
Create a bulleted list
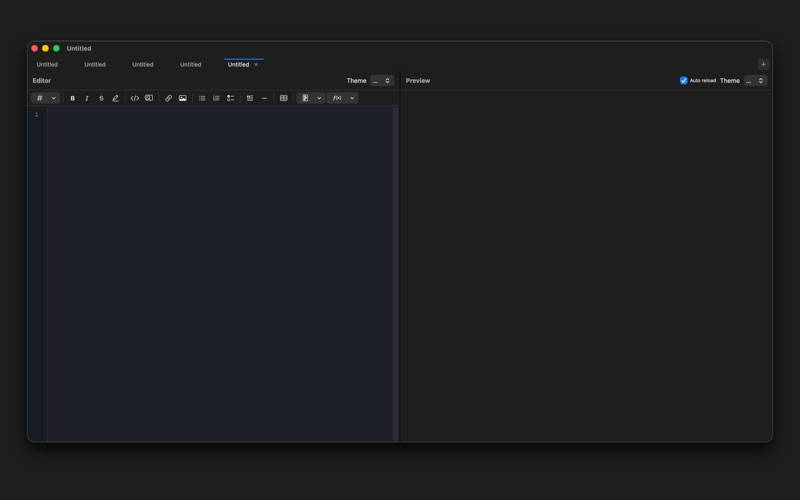pos(202,98)
